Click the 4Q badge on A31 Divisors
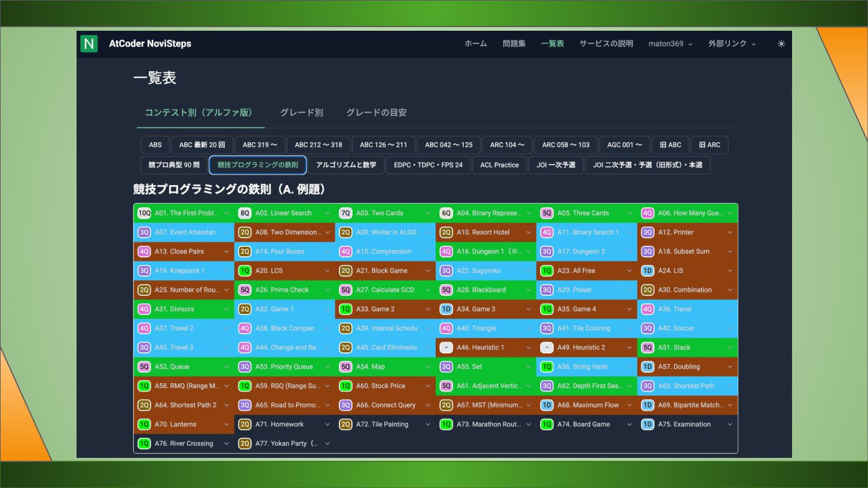The width and height of the screenshot is (868, 488). [x=144, y=309]
